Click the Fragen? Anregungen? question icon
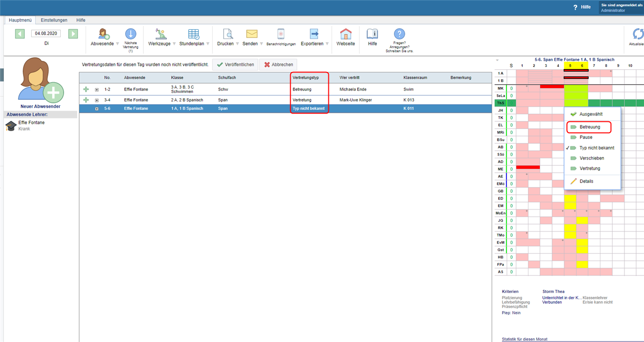Viewport: 644px width, 342px height. pyautogui.click(x=399, y=34)
